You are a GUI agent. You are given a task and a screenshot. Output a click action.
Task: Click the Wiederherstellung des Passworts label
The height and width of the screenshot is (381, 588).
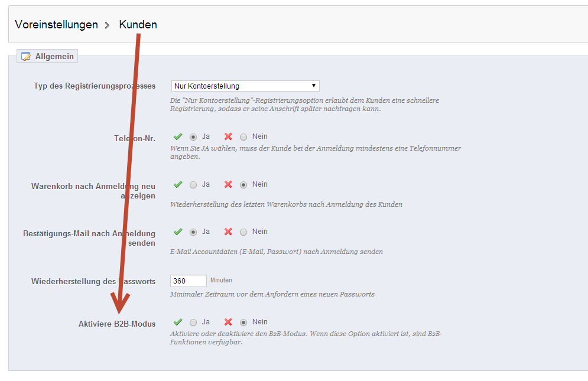click(93, 282)
